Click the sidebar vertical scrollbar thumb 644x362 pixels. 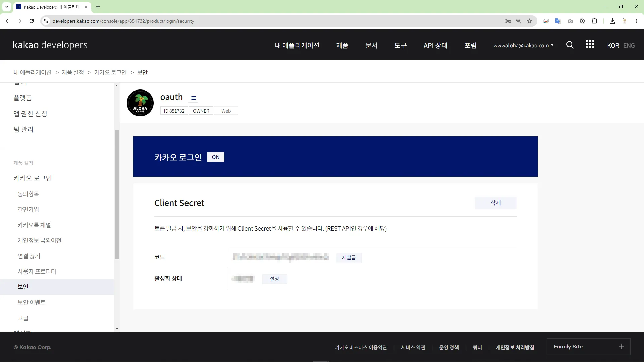click(117, 194)
